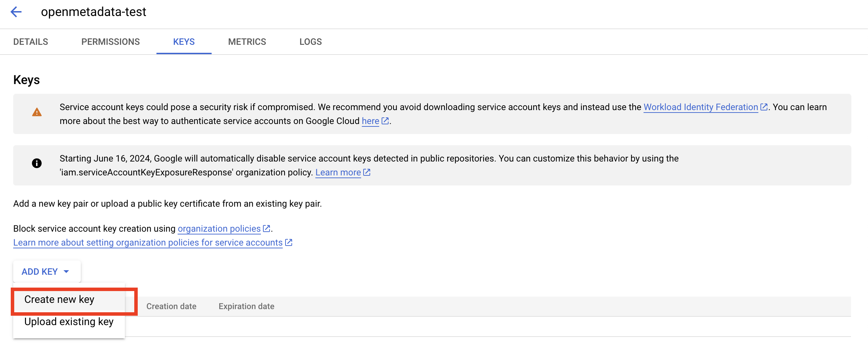Image resolution: width=868 pixels, height=364 pixels.
Task: View the LOGS tab
Action: (x=310, y=42)
